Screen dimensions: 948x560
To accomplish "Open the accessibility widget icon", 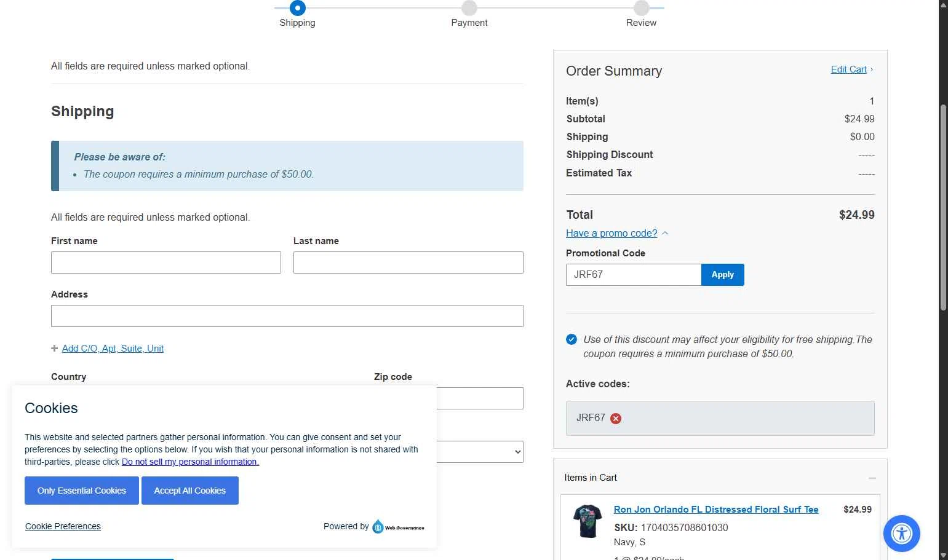I will coord(902,533).
